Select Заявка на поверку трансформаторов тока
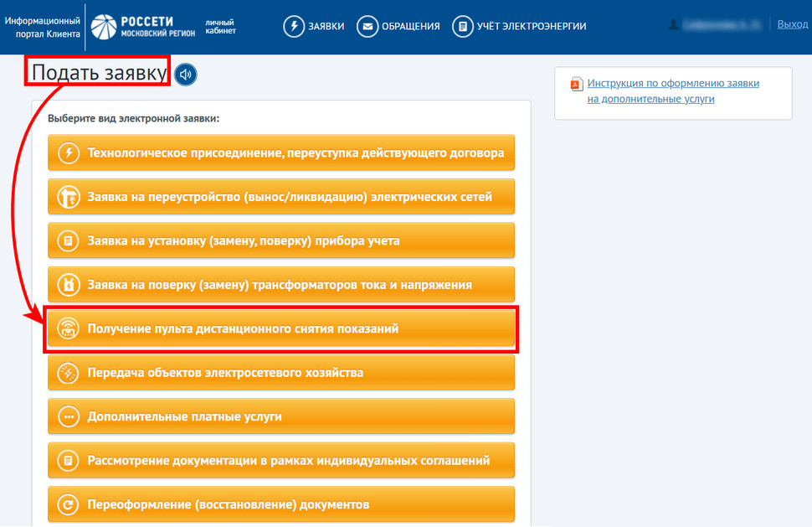The height and width of the screenshot is (527, 812). click(281, 285)
